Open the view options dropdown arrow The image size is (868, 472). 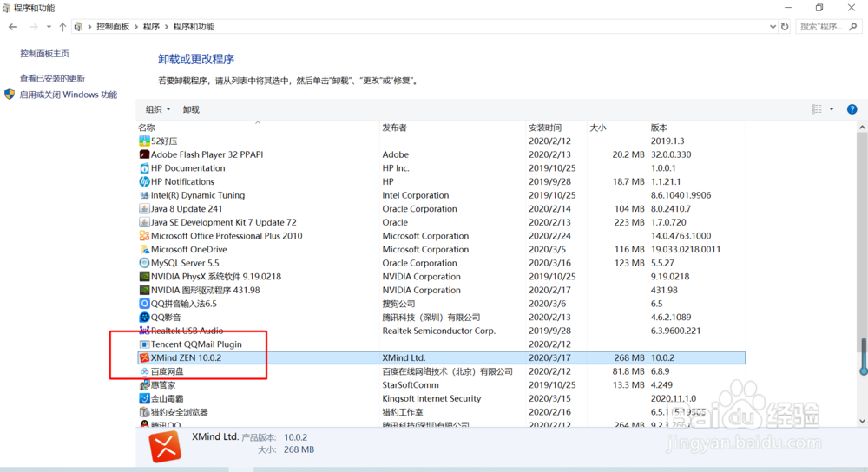pos(832,109)
